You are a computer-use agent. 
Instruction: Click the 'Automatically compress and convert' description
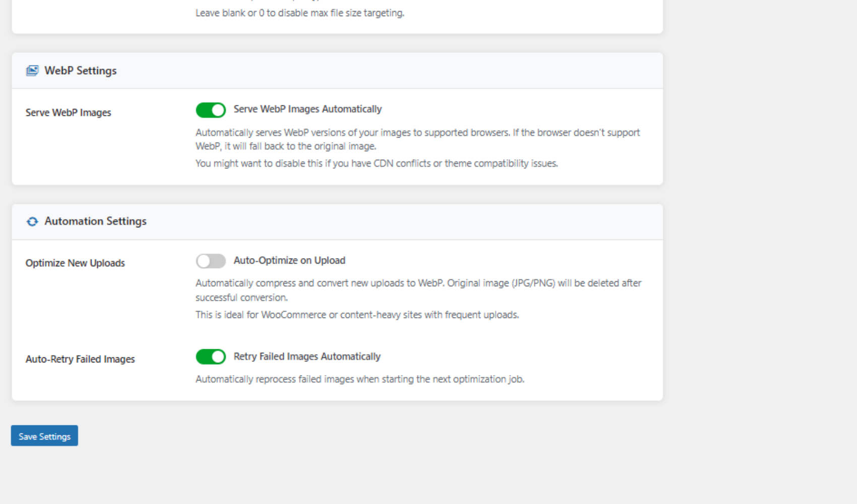pyautogui.click(x=418, y=290)
